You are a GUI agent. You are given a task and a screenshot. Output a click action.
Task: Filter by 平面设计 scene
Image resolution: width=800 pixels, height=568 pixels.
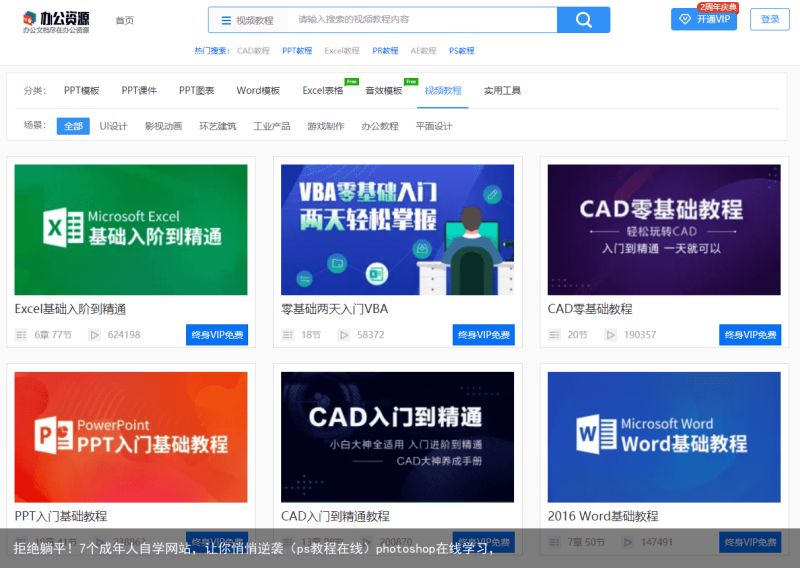click(x=434, y=126)
